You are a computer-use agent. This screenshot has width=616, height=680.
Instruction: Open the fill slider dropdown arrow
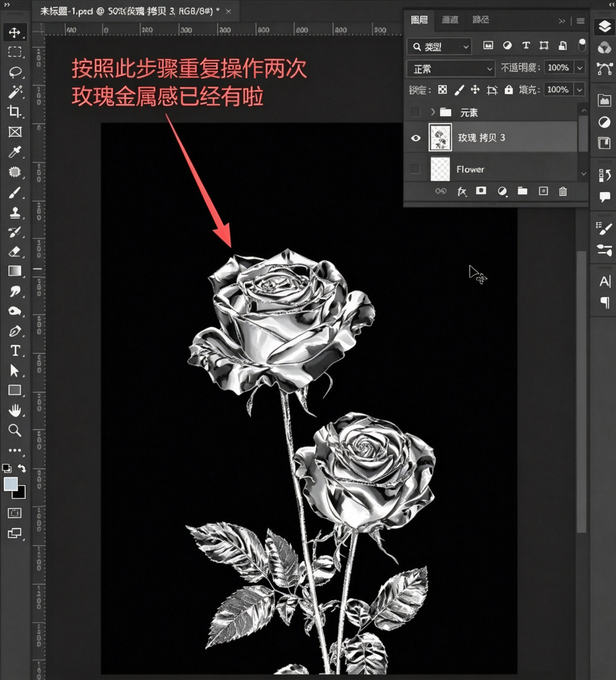pos(579,90)
